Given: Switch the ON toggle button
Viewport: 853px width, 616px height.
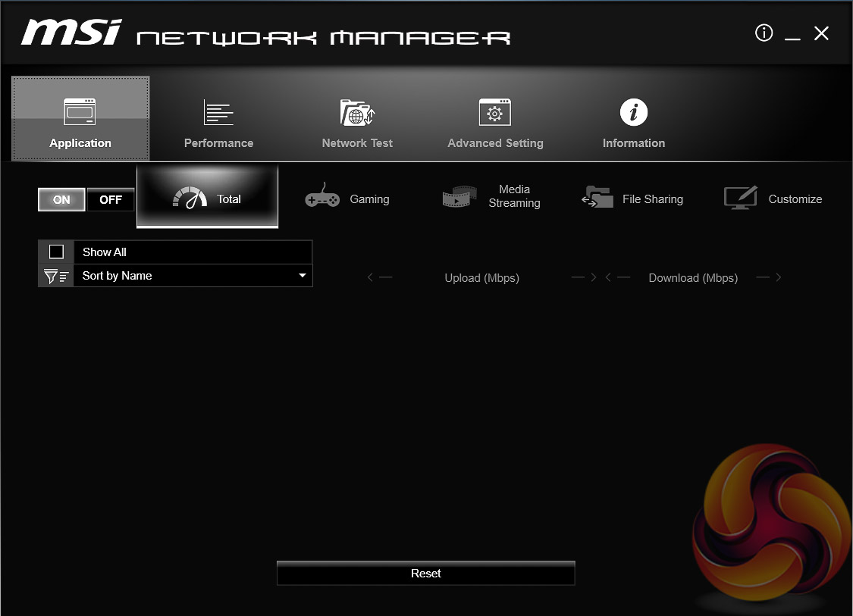Looking at the screenshot, I should point(61,200).
